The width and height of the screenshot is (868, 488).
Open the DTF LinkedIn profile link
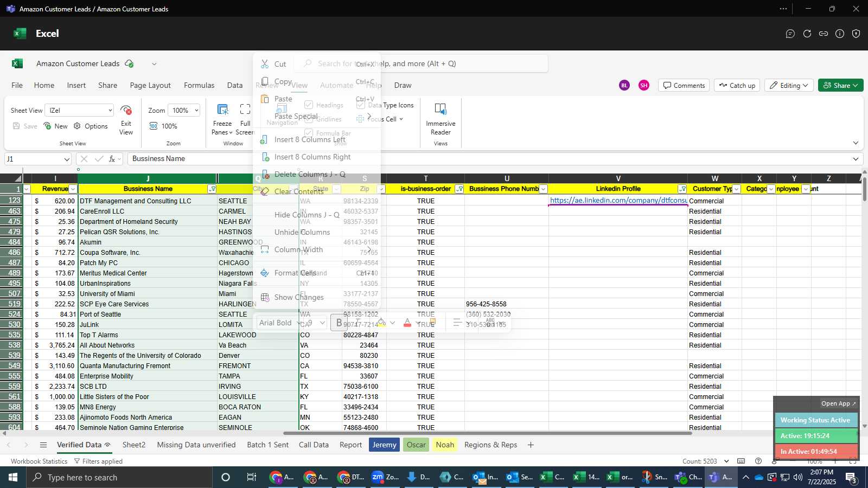(618, 201)
